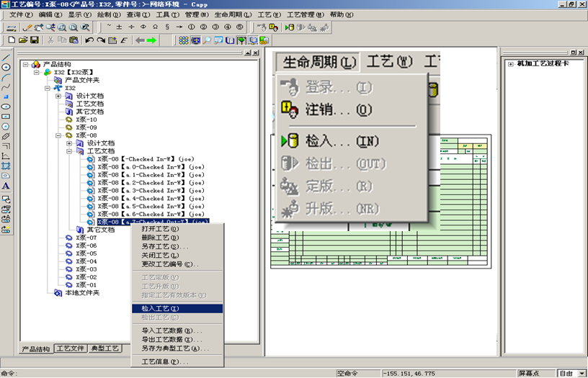
Task: Open the 工艺管理 menu
Action: pyautogui.click(x=306, y=14)
